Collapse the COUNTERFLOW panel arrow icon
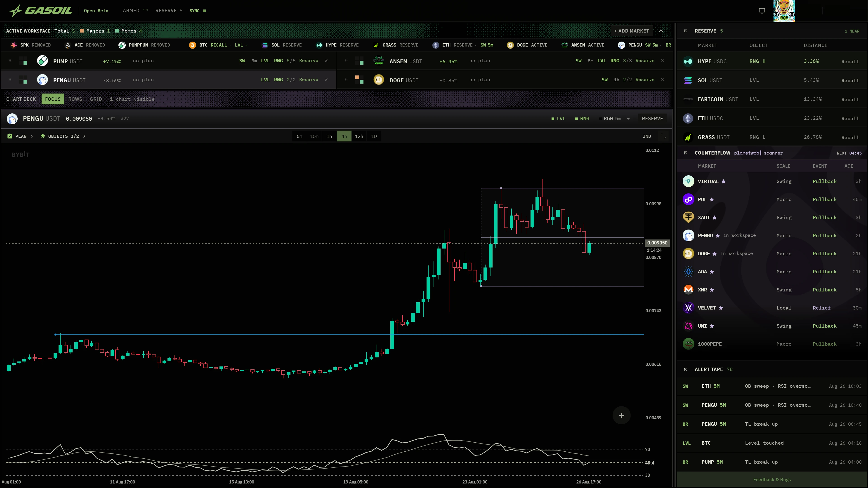The height and width of the screenshot is (488, 868). (685, 153)
